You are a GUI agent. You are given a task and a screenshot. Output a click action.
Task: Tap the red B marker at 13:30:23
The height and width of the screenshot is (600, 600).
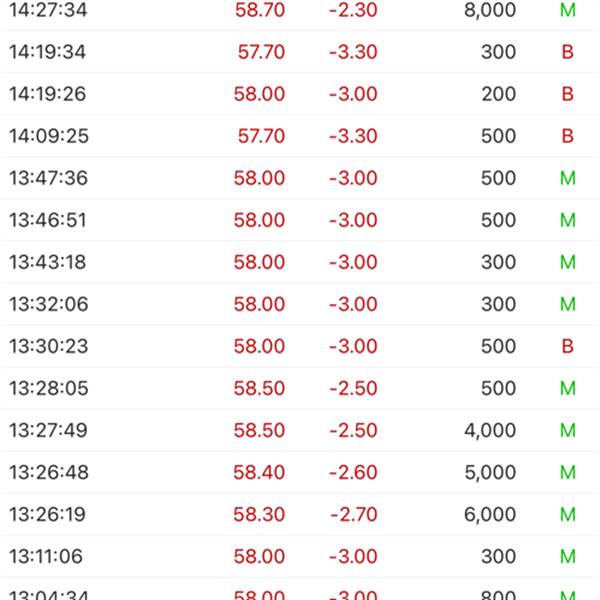coord(568,346)
